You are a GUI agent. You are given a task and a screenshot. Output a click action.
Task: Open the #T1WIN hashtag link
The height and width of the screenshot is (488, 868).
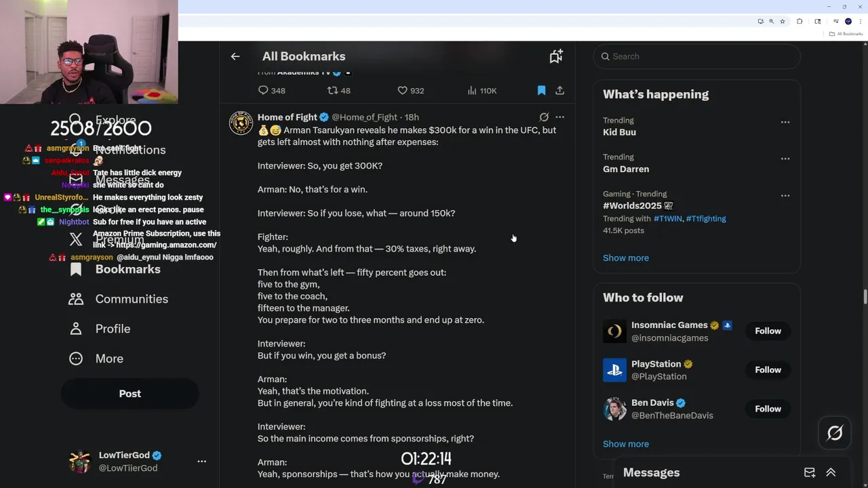point(667,218)
